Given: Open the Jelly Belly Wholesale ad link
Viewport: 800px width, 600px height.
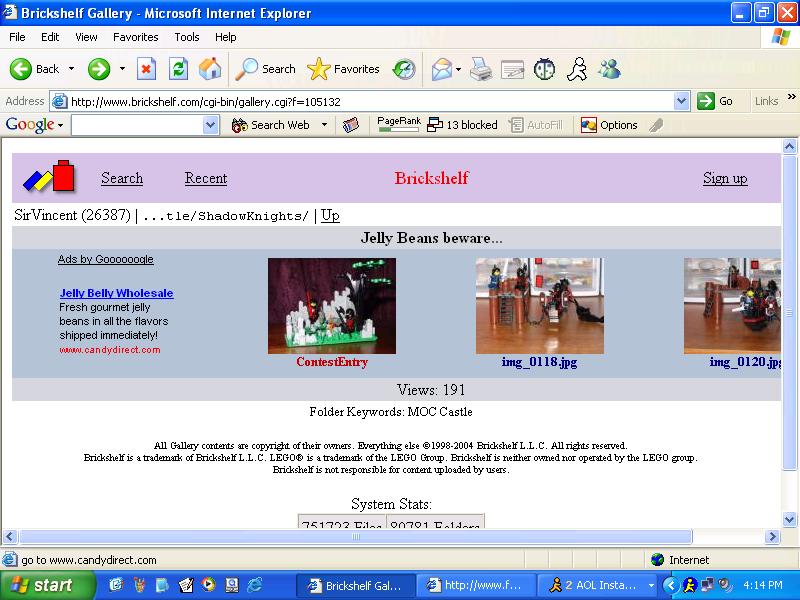Looking at the screenshot, I should click(x=116, y=293).
